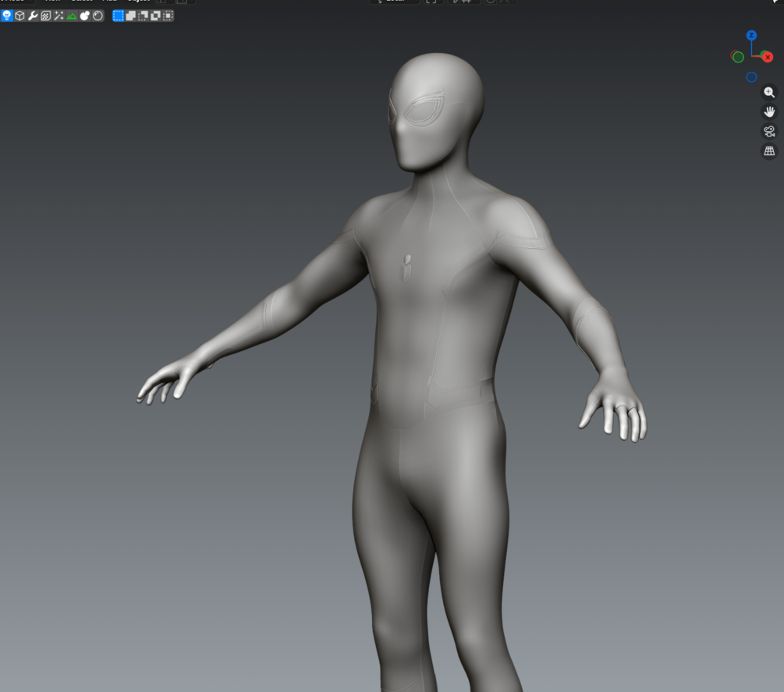Choose the extend selection mode icon
This screenshot has height=692, width=784.
coord(130,16)
